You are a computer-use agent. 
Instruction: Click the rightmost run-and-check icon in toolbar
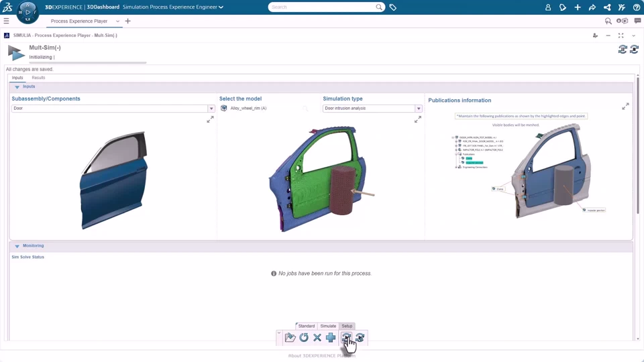(x=360, y=337)
